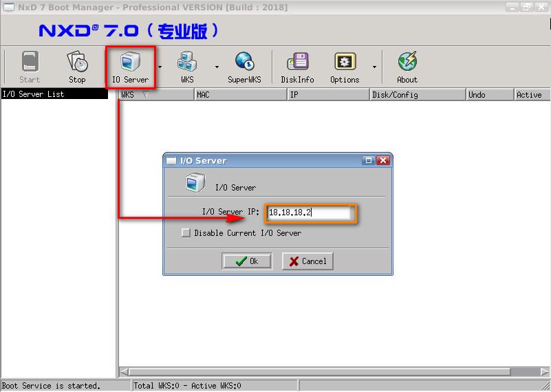Sort by the WKS column header
551x392 pixels.
click(x=156, y=94)
